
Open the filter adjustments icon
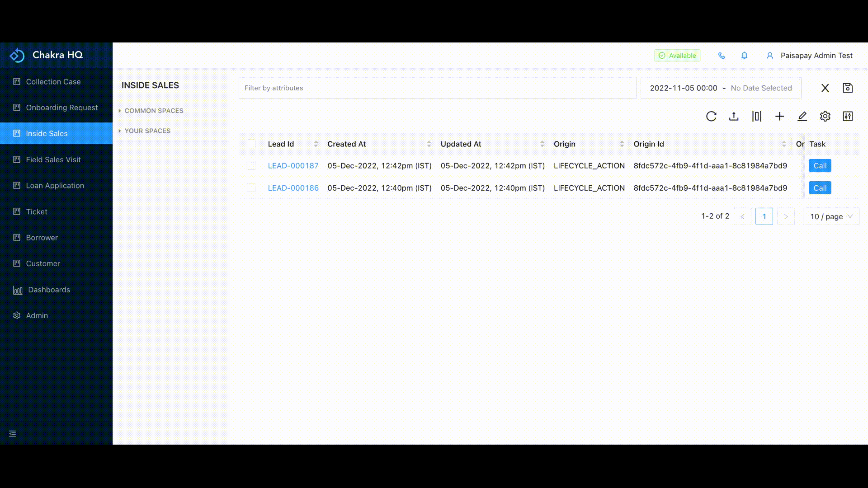848,116
